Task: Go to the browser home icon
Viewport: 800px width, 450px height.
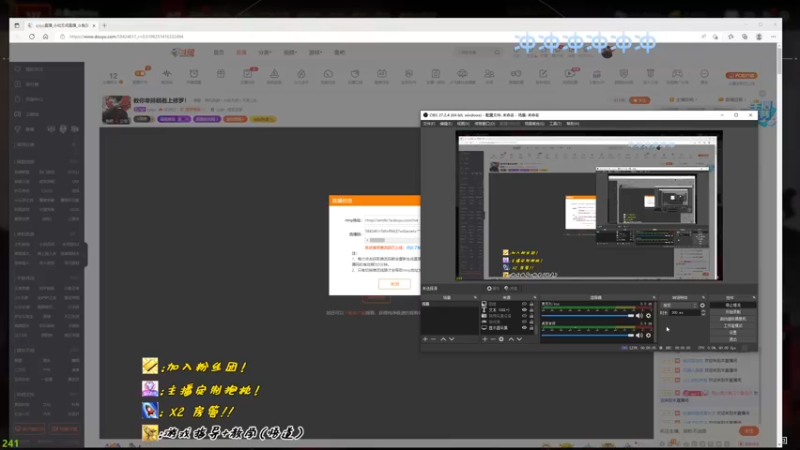Action: point(45,37)
